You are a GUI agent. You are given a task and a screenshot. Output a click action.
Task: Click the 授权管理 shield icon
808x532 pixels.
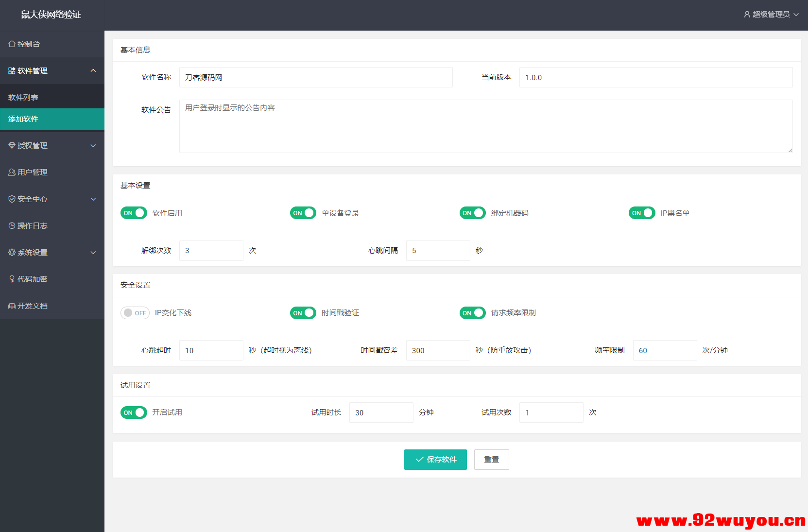click(x=11, y=145)
